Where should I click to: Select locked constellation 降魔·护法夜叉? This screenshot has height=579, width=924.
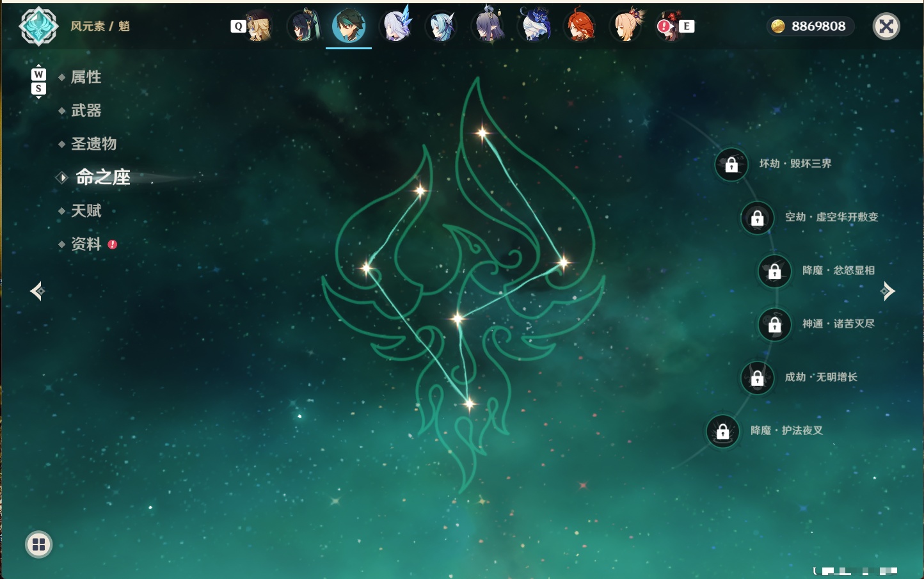[x=722, y=431]
